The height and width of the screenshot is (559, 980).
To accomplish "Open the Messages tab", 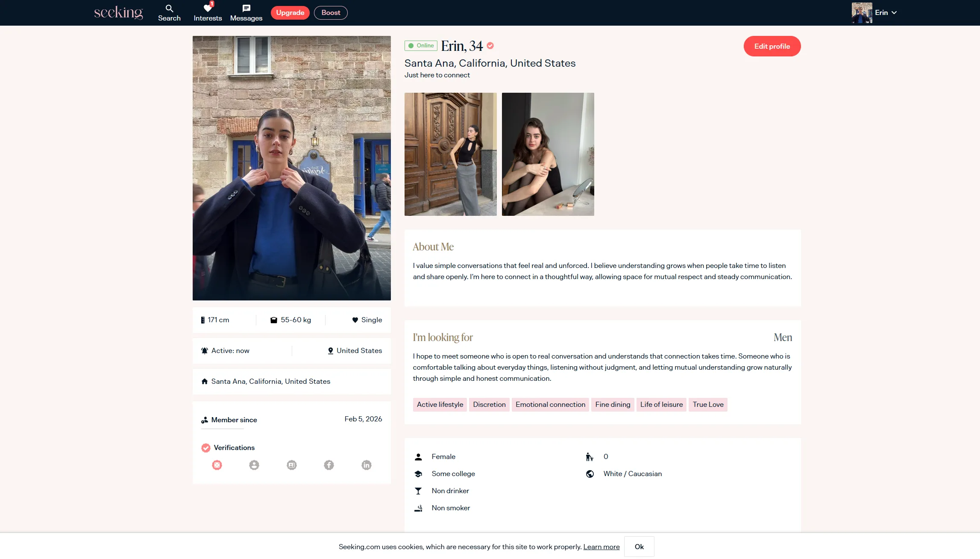I will [x=246, y=13].
